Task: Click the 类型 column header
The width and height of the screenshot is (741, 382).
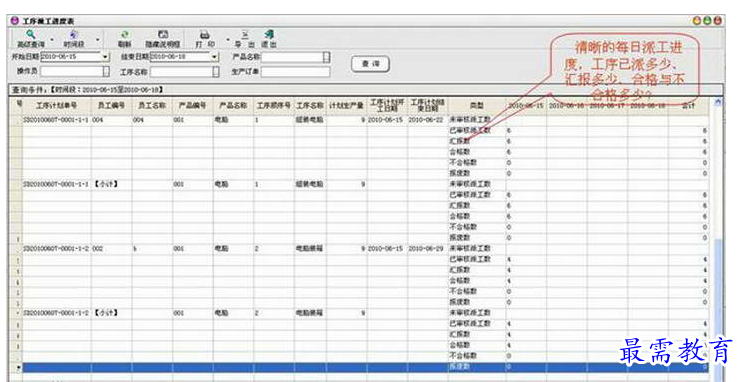Action: click(476, 105)
